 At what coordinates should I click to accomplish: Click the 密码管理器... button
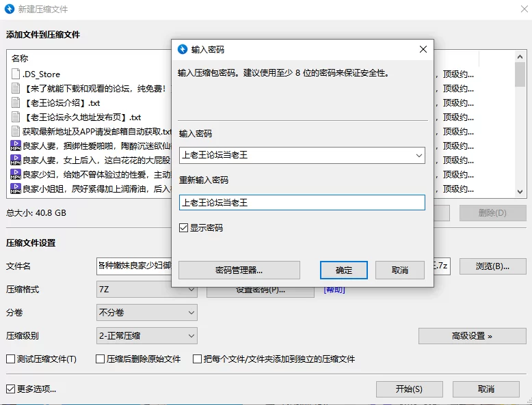[239, 270]
